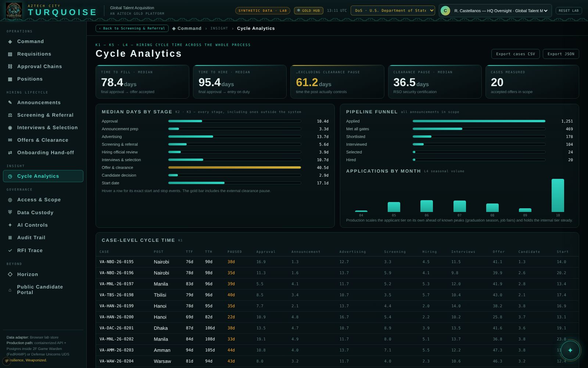
Task: Click the Export JSON button
Action: pos(561,54)
